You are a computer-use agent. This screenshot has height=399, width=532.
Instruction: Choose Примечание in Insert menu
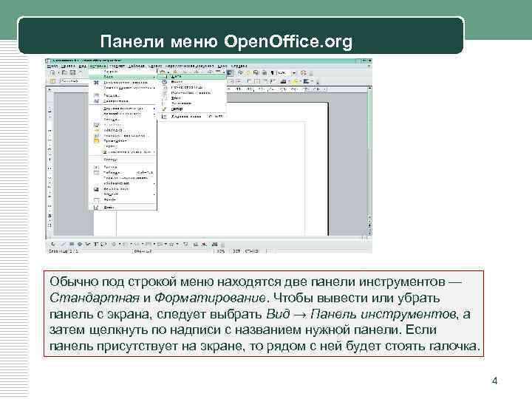[123, 140]
